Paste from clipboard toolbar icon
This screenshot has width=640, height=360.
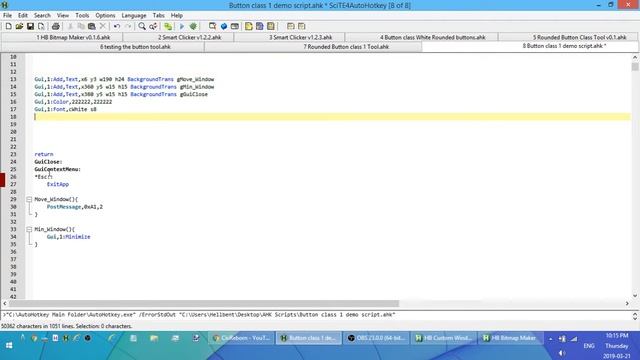(x=91, y=26)
